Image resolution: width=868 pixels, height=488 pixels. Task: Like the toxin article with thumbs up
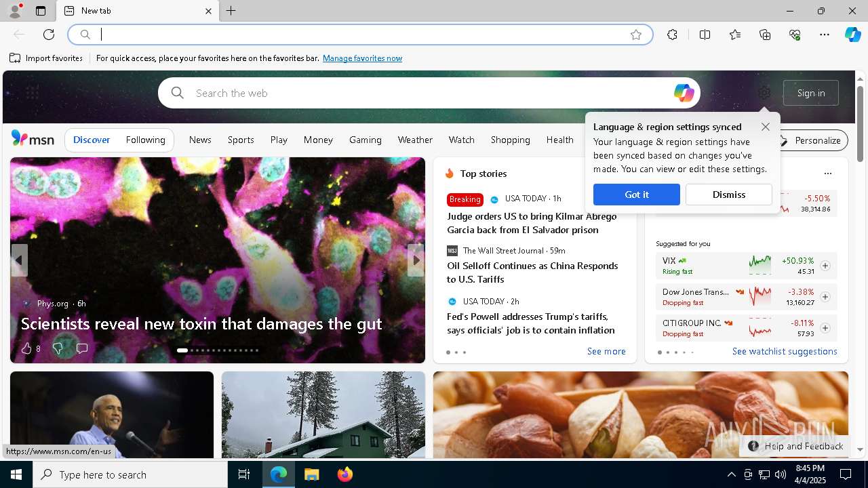tap(26, 348)
